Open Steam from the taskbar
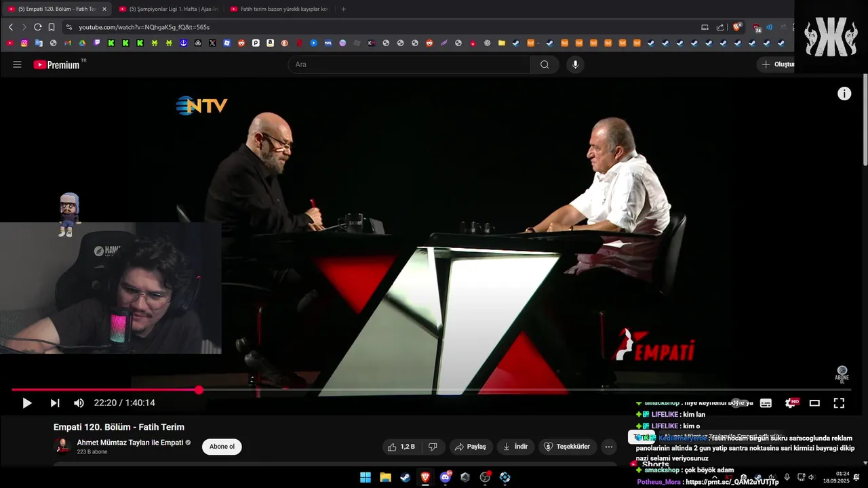This screenshot has width=868, height=488. tap(405, 477)
